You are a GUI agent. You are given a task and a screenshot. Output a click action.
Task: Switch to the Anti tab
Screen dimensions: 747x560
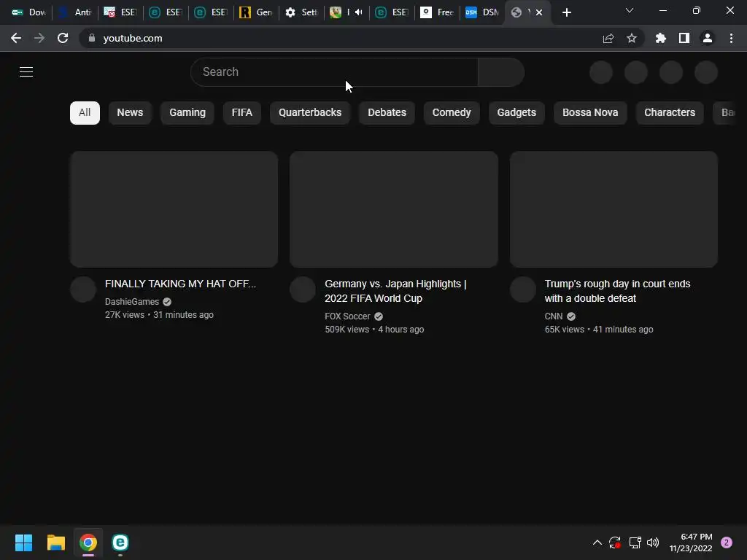[x=75, y=12]
